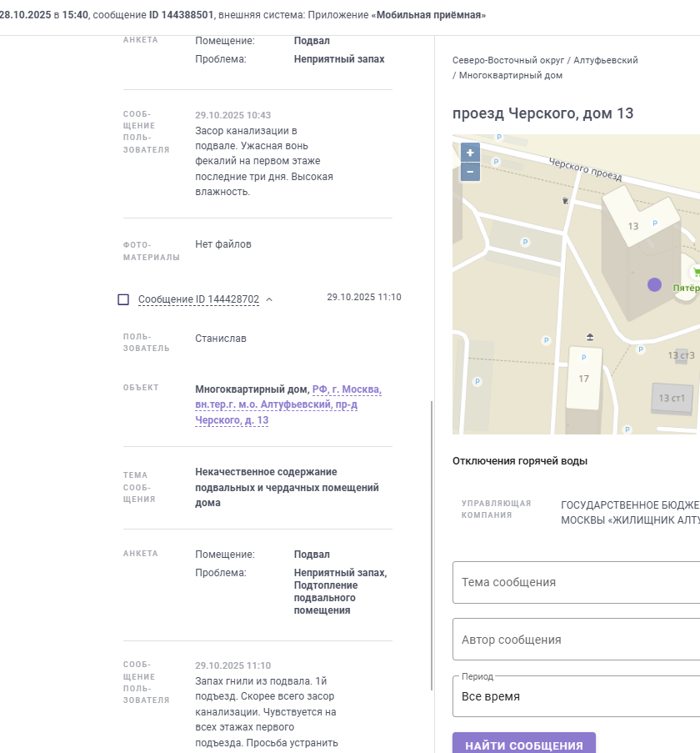The height and width of the screenshot is (753, 700).
Task: Click the parking icon on building 13
Action: coord(654,223)
